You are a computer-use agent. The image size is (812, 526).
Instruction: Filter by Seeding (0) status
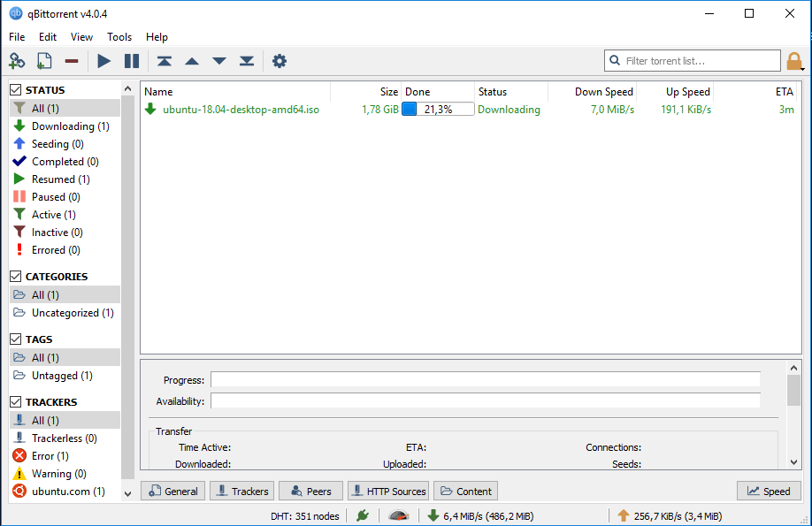65,143
